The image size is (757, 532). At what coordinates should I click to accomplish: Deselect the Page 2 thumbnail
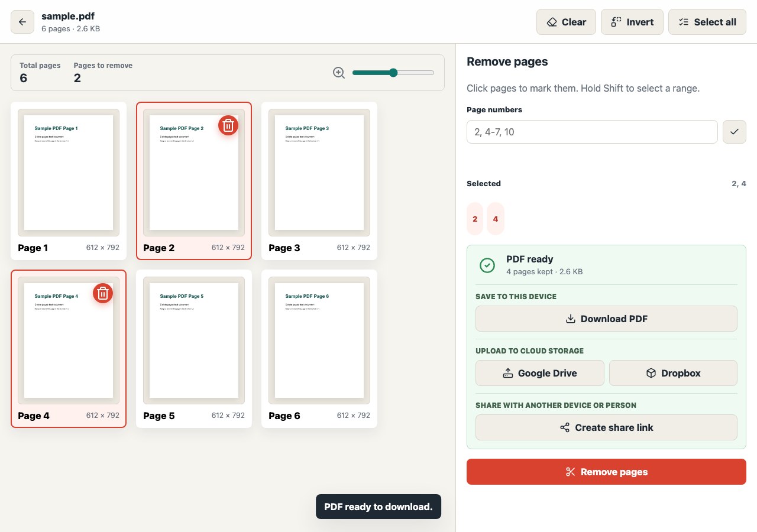coord(194,181)
